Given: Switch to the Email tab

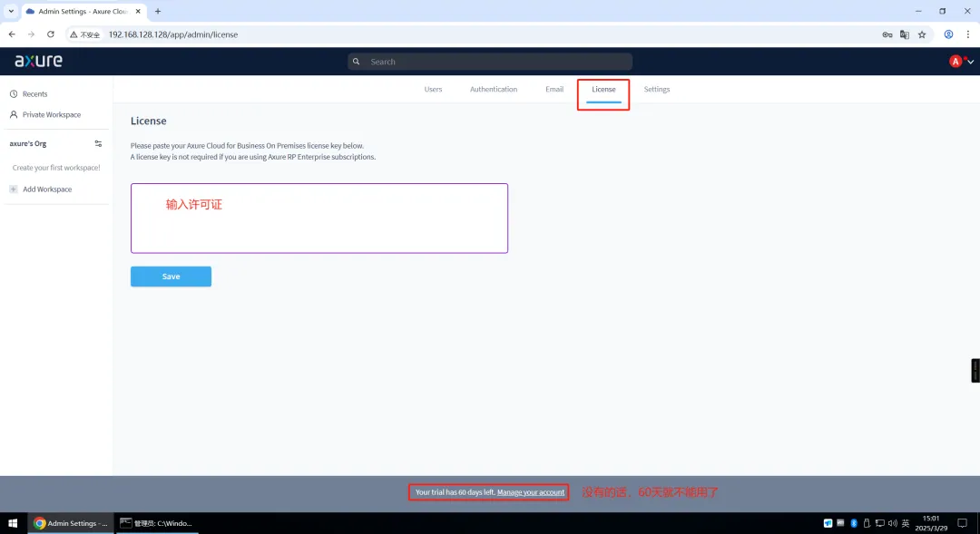Looking at the screenshot, I should (554, 90).
